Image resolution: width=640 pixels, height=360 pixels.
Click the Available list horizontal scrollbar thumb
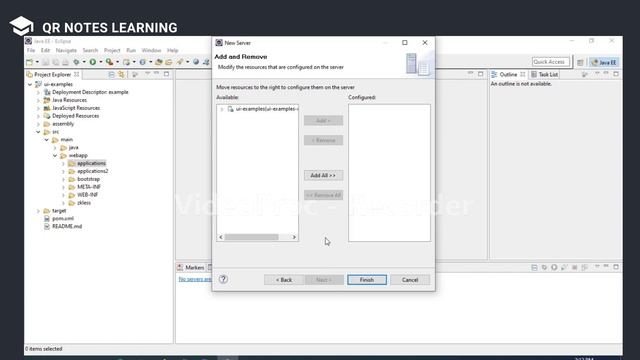251,237
